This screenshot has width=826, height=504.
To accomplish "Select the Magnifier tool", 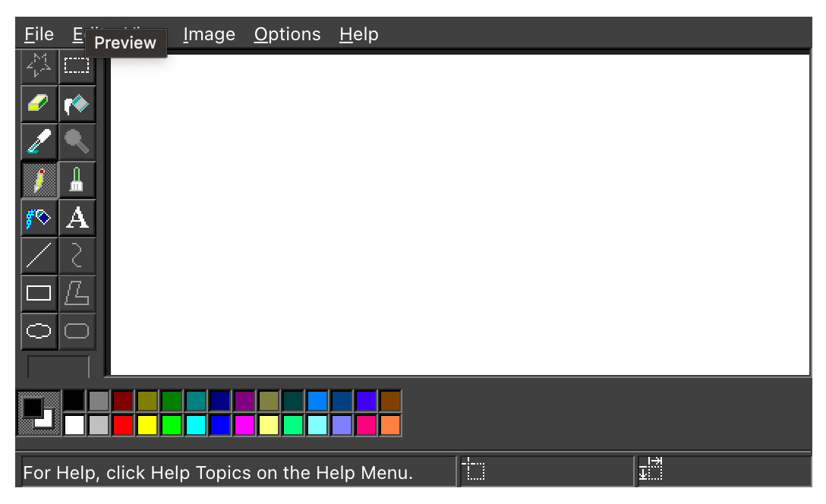I will point(77,142).
